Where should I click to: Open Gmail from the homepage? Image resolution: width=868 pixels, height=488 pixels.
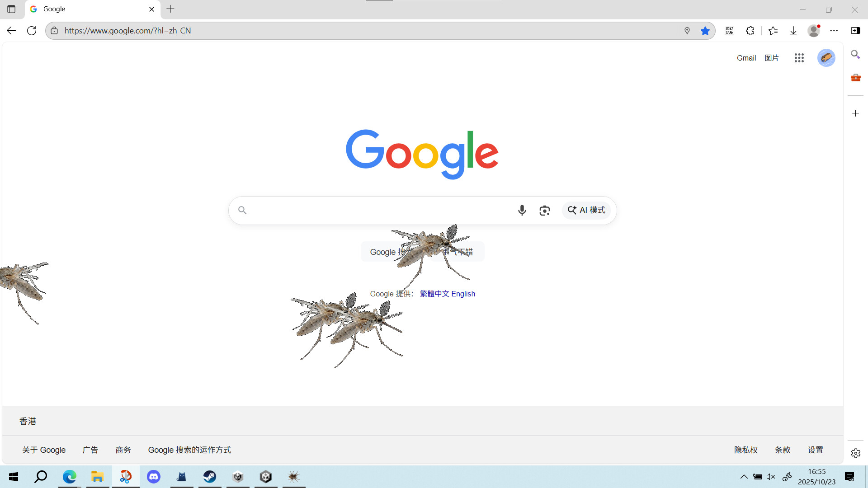click(x=746, y=58)
